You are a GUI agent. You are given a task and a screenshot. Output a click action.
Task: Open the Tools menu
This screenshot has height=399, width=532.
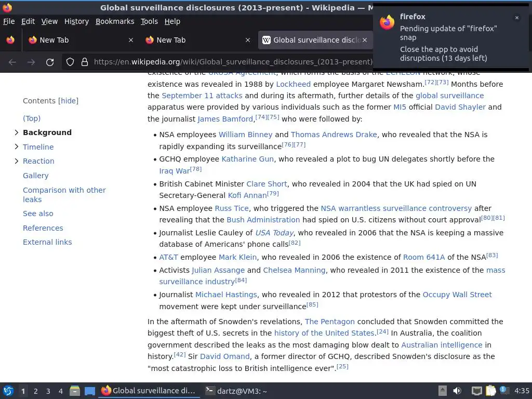tap(149, 21)
